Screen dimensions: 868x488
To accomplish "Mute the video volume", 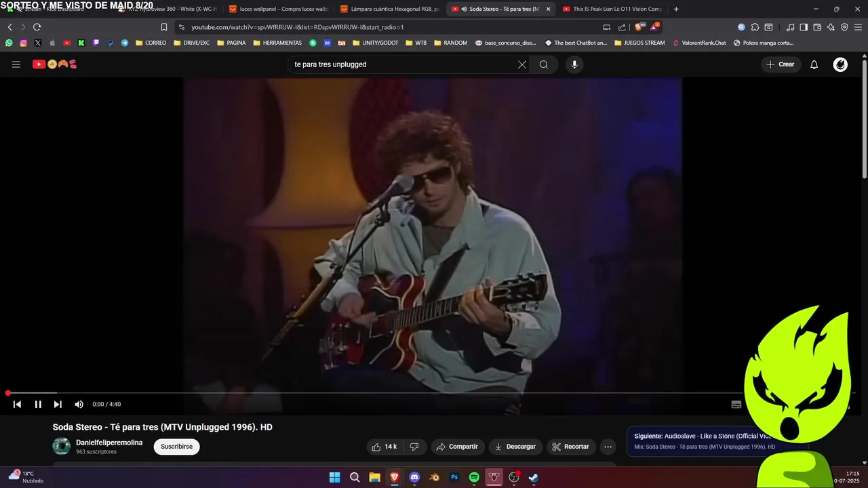I will click(79, 405).
